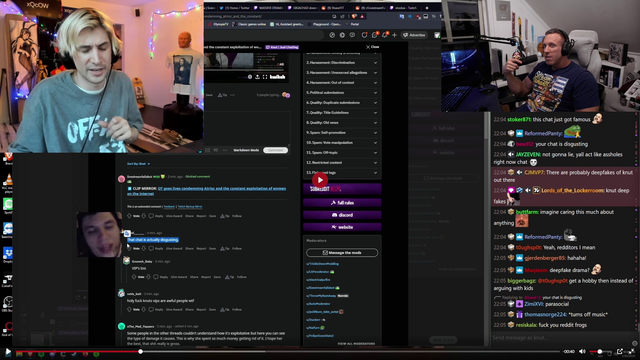Click Message the mods button
Screen dimensions: 640x360
(342, 253)
